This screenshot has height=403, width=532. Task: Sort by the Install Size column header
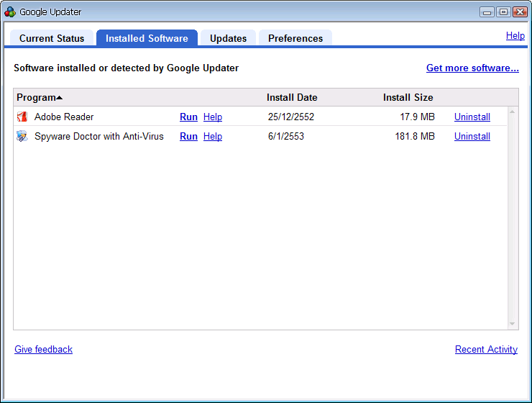[408, 97]
